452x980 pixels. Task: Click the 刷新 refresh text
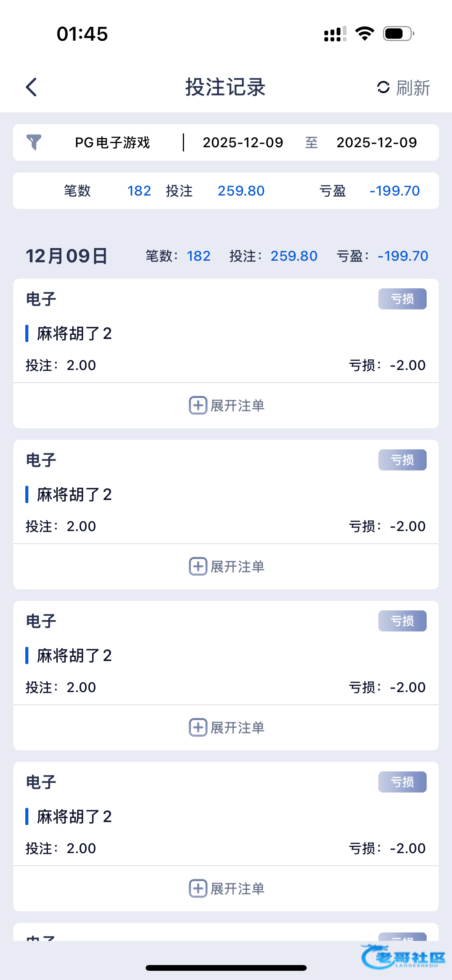pyautogui.click(x=413, y=88)
